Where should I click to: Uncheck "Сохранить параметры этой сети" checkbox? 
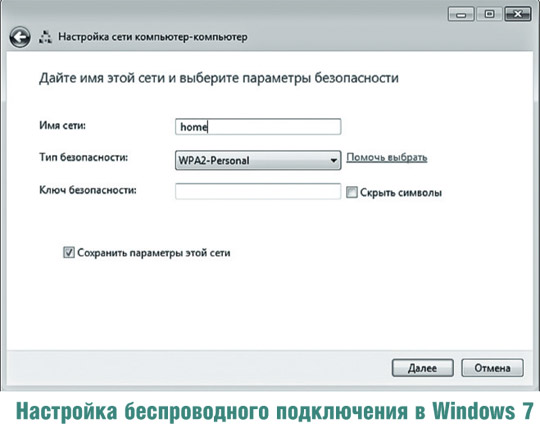click(x=69, y=252)
